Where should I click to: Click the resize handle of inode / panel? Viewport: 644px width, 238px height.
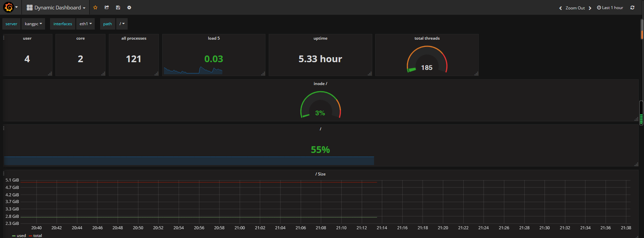(x=636, y=119)
